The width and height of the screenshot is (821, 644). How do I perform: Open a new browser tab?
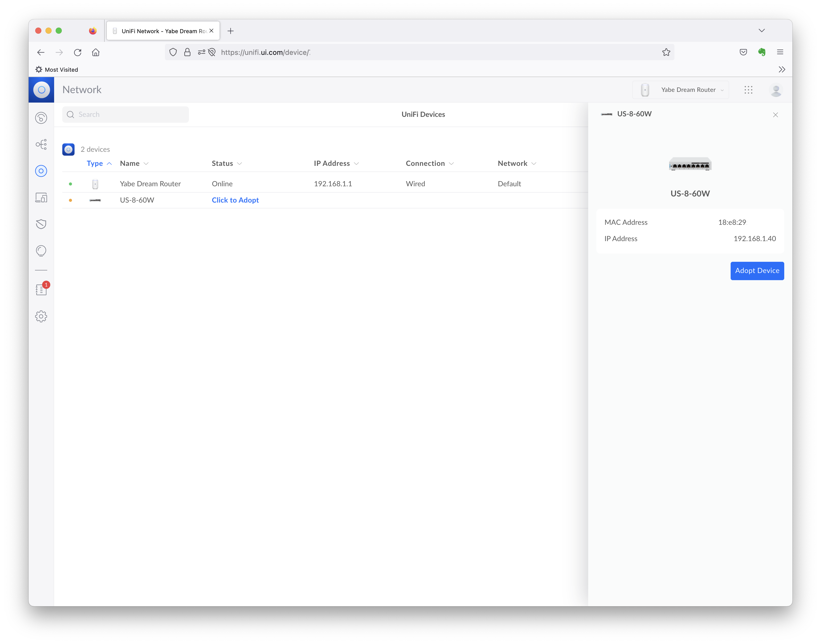231,31
